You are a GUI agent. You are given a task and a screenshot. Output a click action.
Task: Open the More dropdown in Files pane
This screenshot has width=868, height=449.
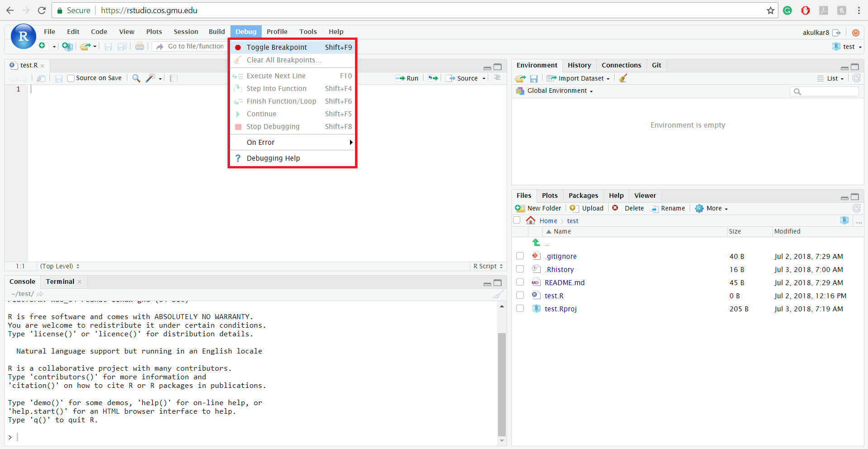[x=711, y=208]
